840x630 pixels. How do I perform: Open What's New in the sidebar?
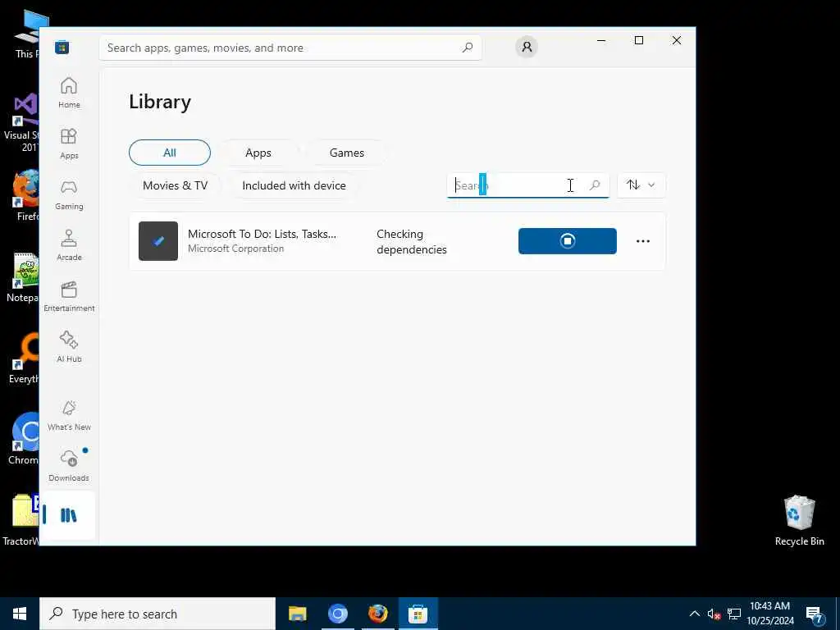(69, 415)
